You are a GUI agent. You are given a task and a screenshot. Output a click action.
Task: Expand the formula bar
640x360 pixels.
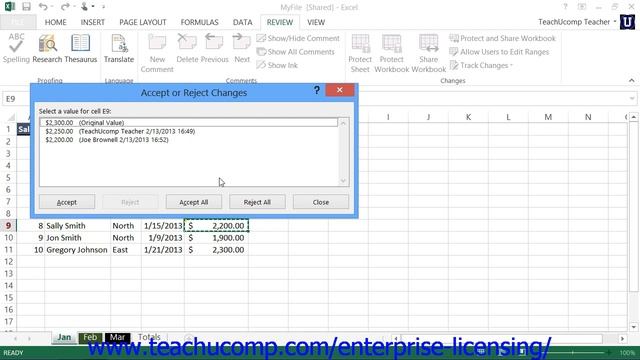pos(632,98)
